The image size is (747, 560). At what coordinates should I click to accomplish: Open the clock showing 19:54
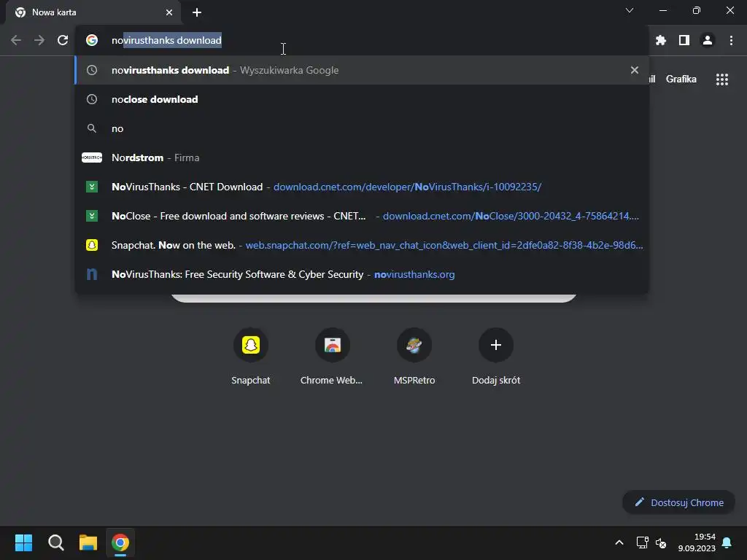(697, 542)
